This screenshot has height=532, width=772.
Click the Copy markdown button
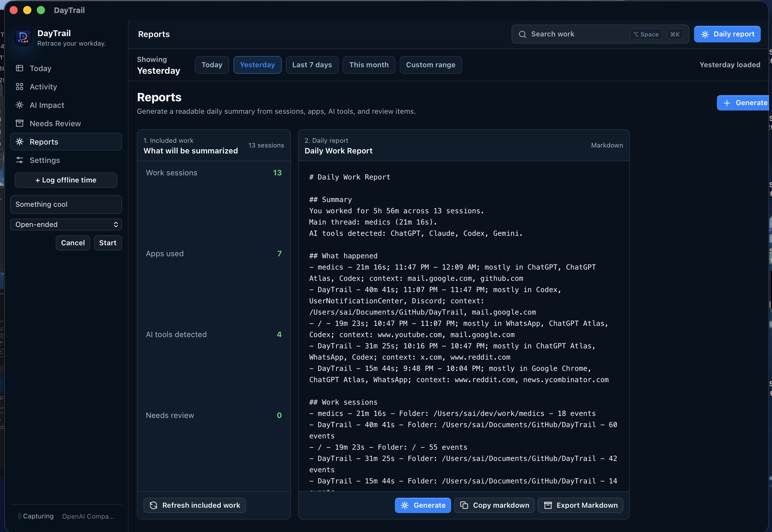(494, 505)
